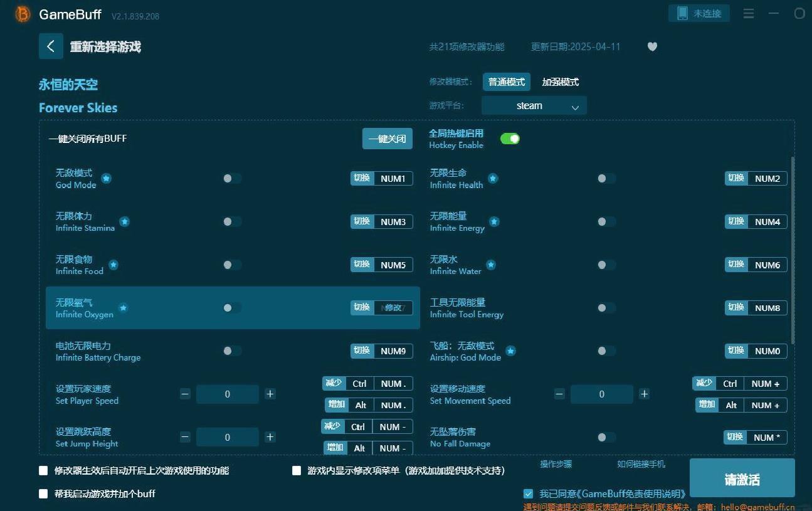Click NUM0 hotkey for Airship God Mode

click(x=767, y=351)
